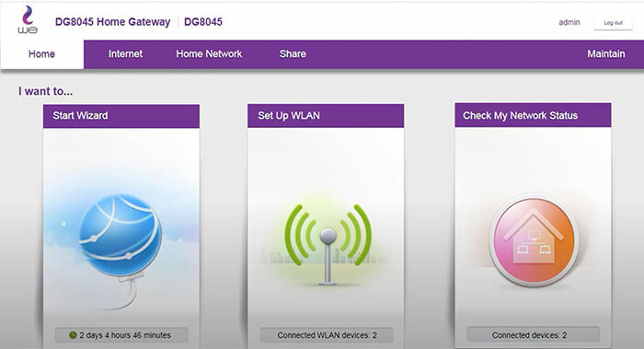Open Check My Network Status header
Viewport: 644px width, 349px height.
point(533,115)
